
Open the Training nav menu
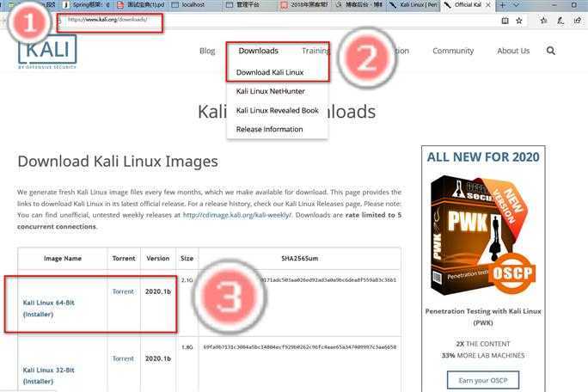coord(315,51)
